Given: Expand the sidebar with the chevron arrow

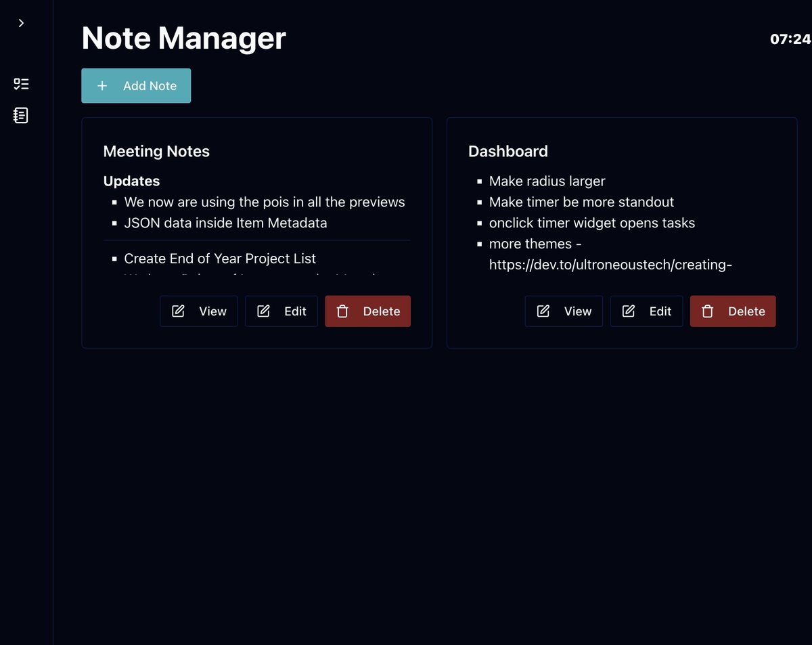Looking at the screenshot, I should tap(21, 23).
